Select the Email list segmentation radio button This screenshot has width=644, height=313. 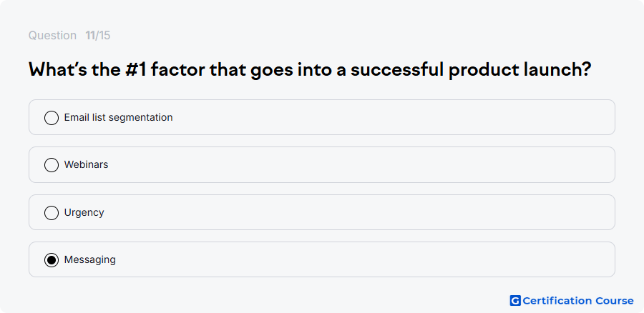(x=52, y=118)
